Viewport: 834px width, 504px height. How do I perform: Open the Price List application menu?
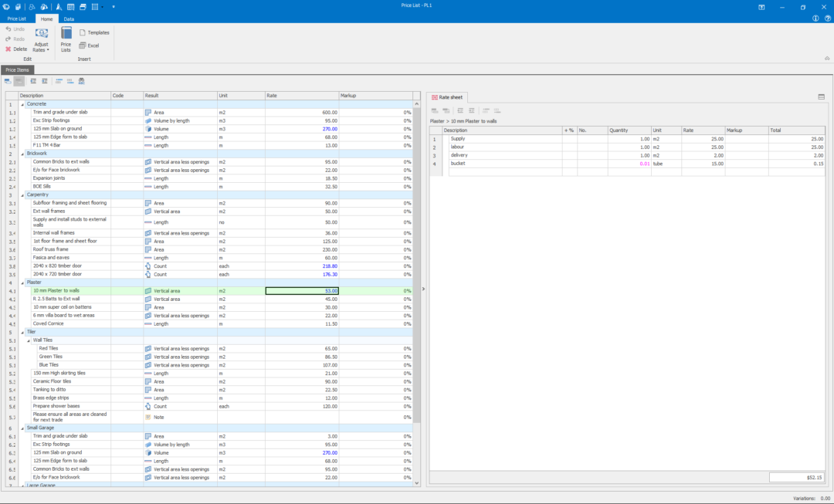17,19
